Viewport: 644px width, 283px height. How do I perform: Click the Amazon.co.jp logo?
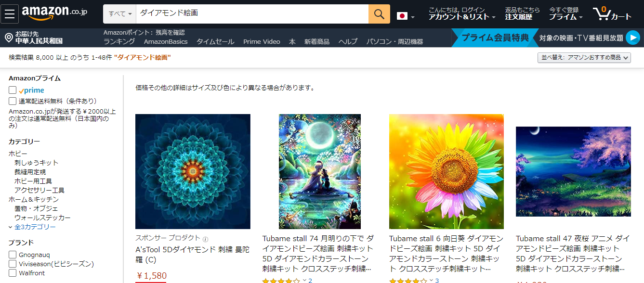(54, 13)
